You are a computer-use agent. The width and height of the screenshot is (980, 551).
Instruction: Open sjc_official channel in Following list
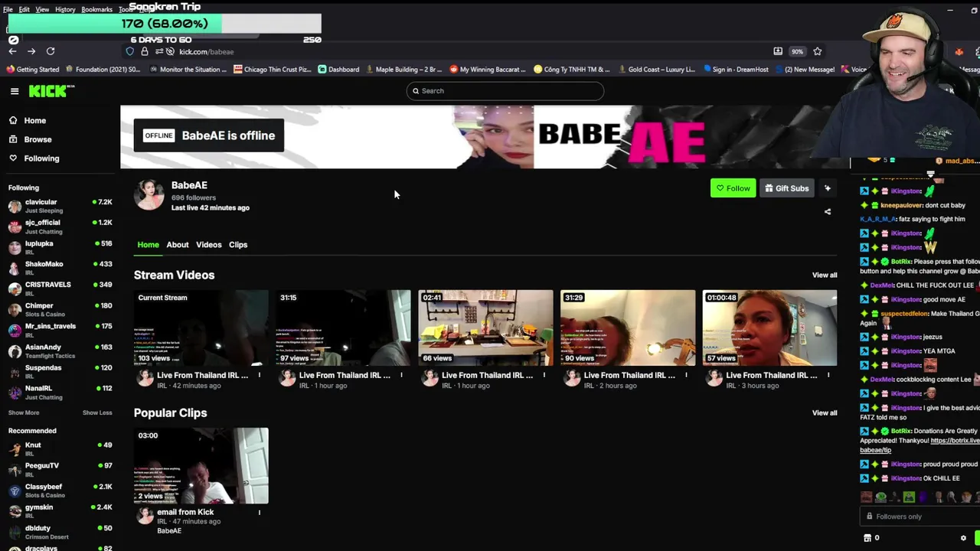(60, 227)
